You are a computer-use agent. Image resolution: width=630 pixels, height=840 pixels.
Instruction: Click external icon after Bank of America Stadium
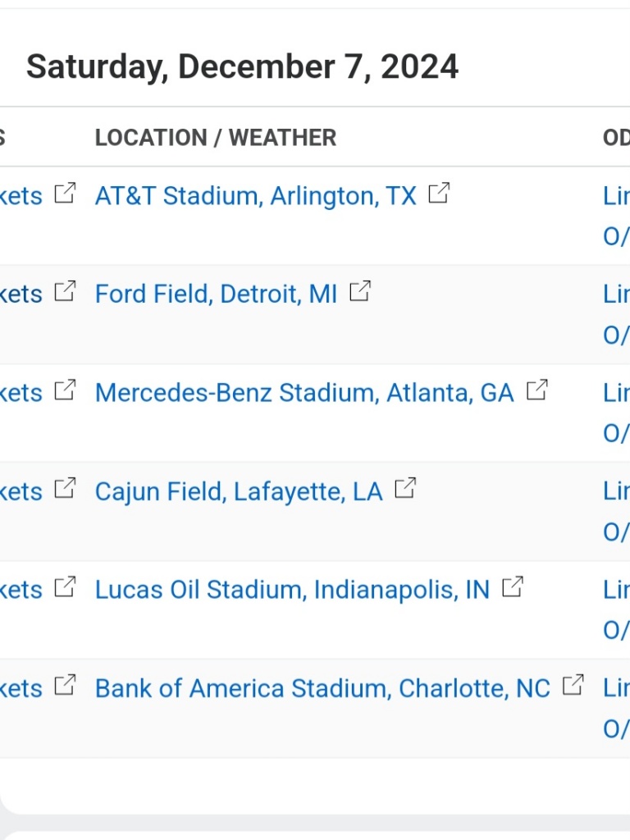click(573, 686)
